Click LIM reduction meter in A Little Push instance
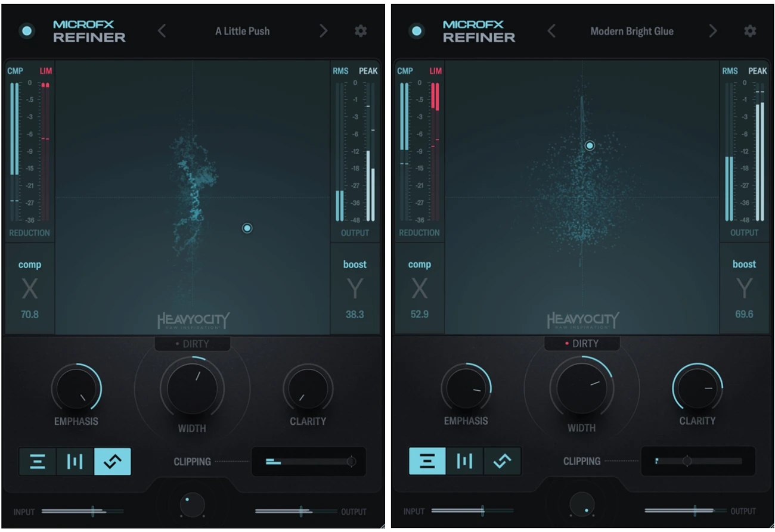 (x=45, y=152)
